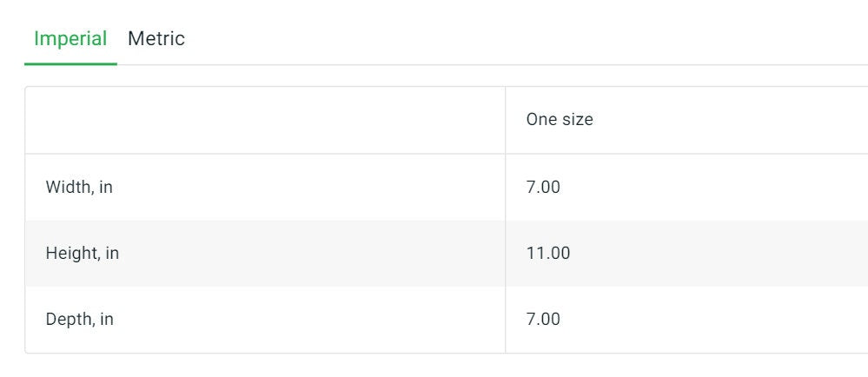Click the word "Height" in shaded row
The height and width of the screenshot is (377, 868).
72,254
